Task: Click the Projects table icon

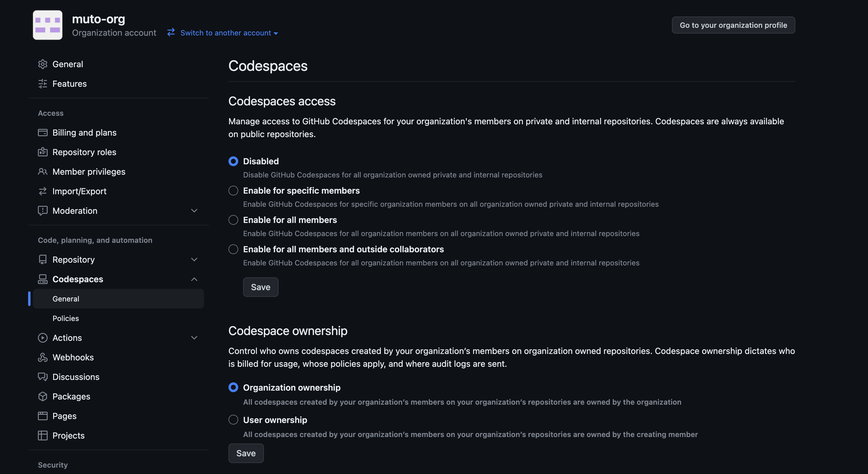Action: tap(42, 436)
